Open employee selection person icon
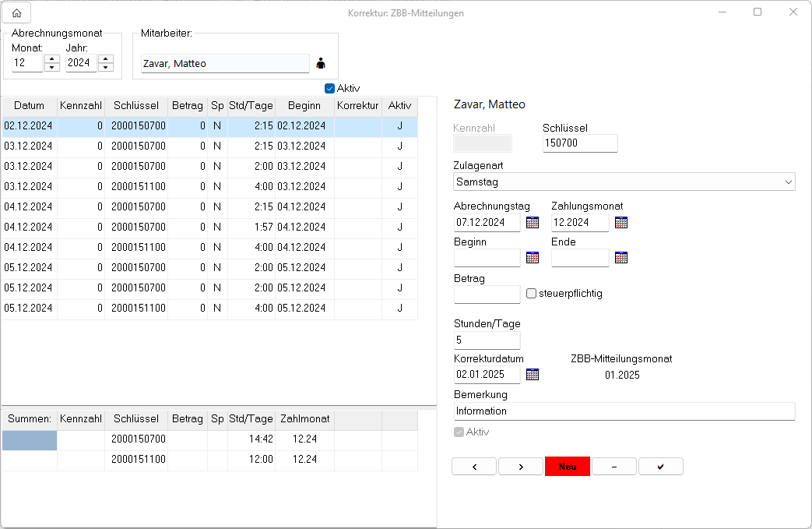 tap(320, 63)
